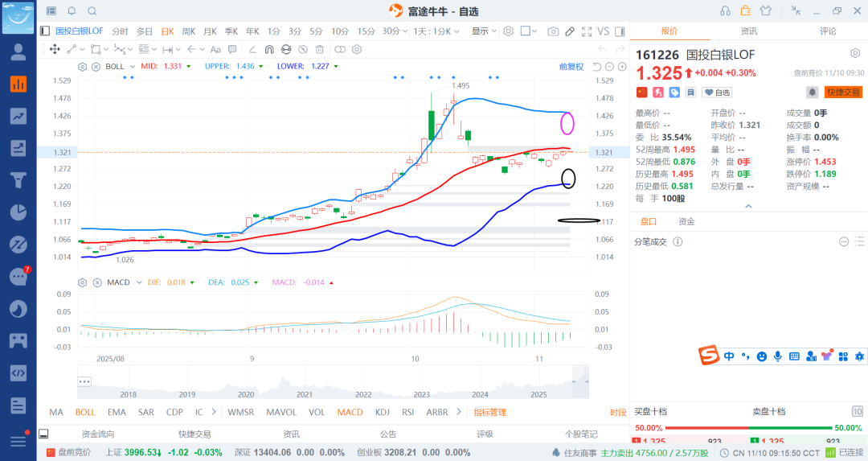Open the account profile icon in sidebar
Viewport: 868px width, 461px height.
pos(18,52)
